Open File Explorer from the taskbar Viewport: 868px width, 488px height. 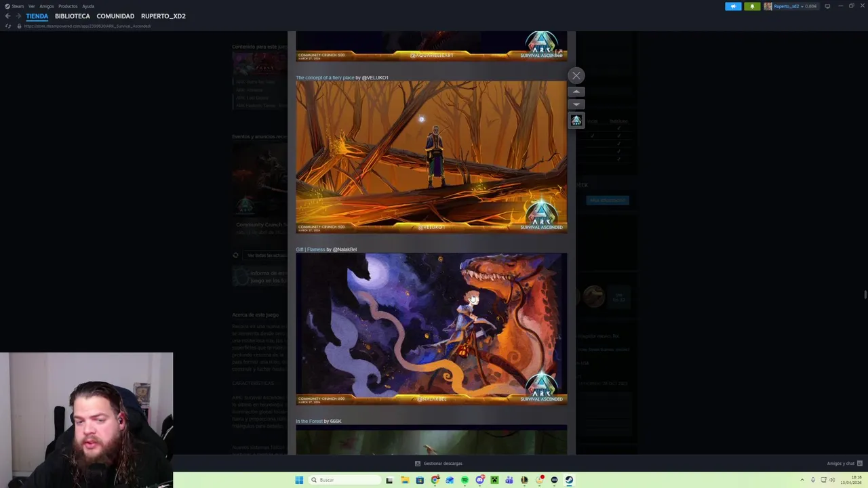[x=405, y=480]
